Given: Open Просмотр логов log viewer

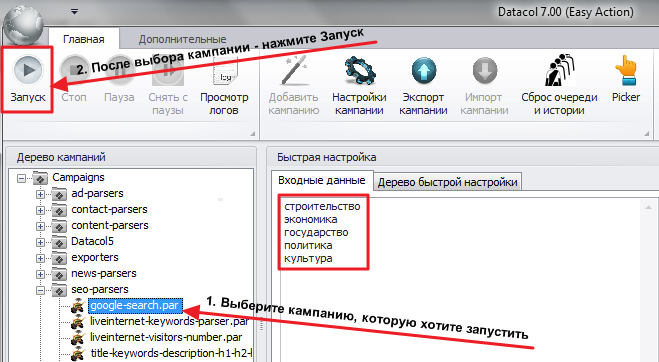Looking at the screenshot, I should click(224, 70).
